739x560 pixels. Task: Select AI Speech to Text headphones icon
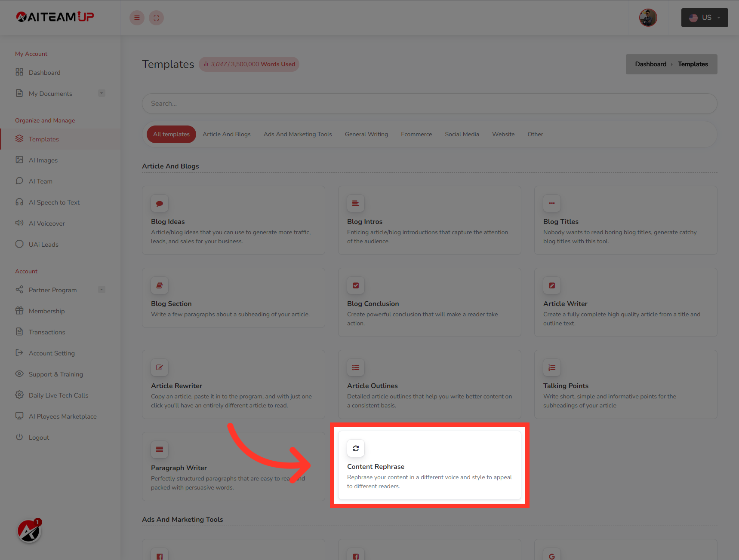click(19, 202)
